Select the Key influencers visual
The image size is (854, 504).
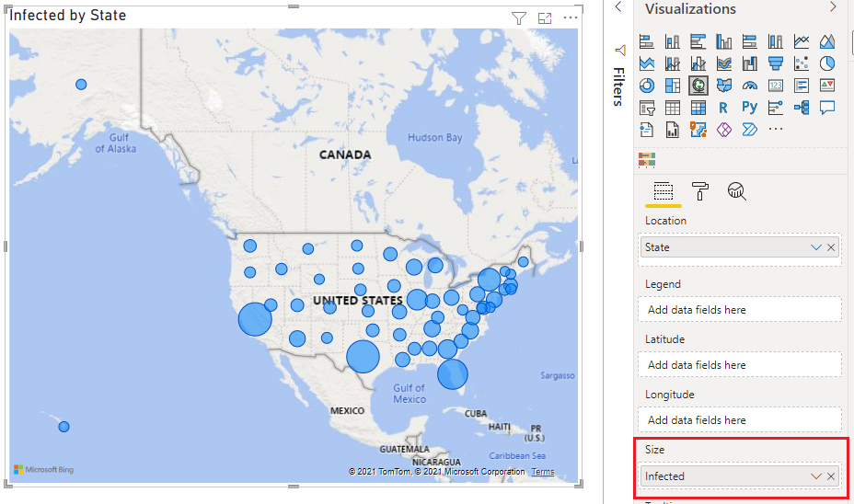coord(776,108)
